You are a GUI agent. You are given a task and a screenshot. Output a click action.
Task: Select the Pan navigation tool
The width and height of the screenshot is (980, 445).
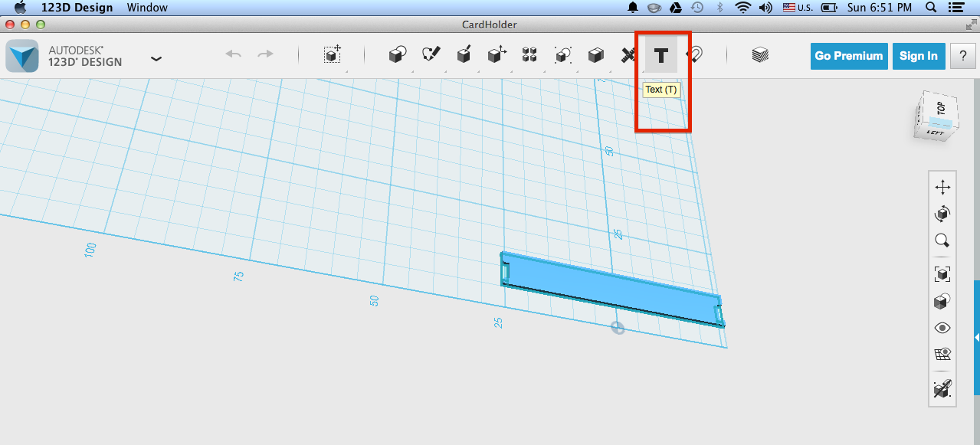[x=942, y=187]
